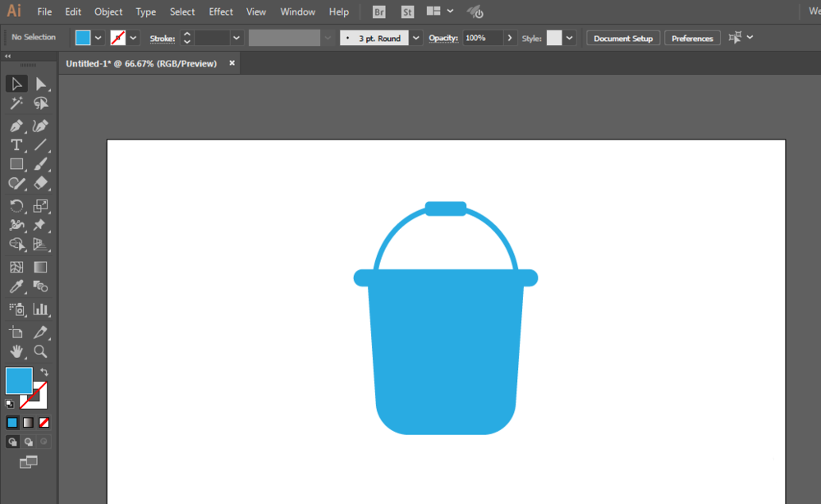Select the Hand tool

tap(16, 351)
